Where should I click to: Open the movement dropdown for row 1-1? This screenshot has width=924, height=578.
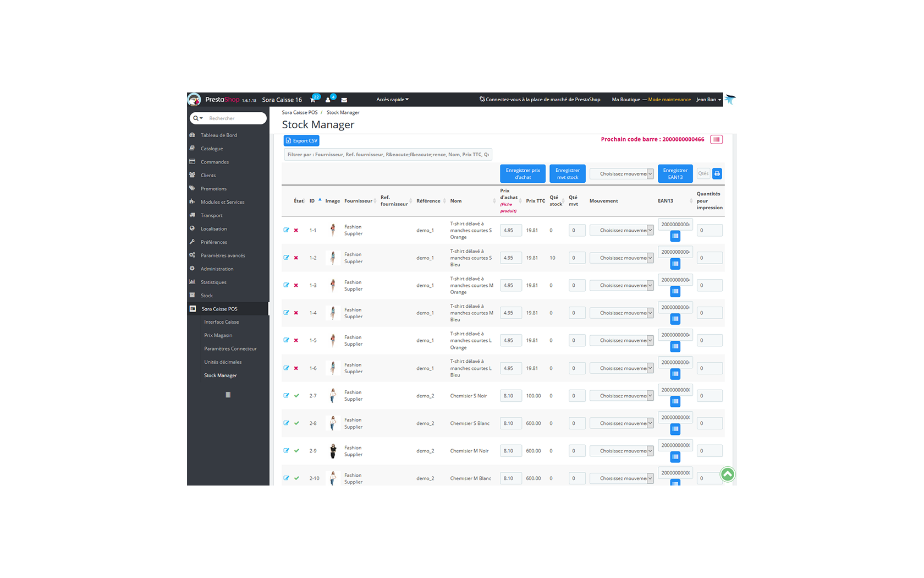click(x=621, y=230)
